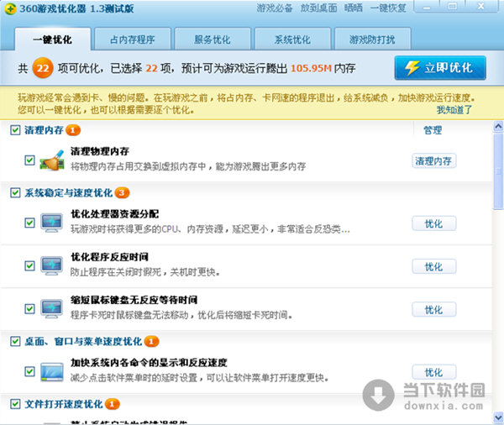The width and height of the screenshot is (504, 425).
Task: Click the 360 logo icon in title bar
Action: 10,8
